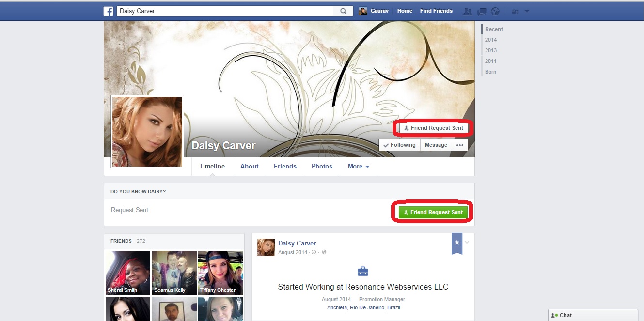Open the Friends tab
Image resolution: width=644 pixels, height=321 pixels.
point(285,166)
